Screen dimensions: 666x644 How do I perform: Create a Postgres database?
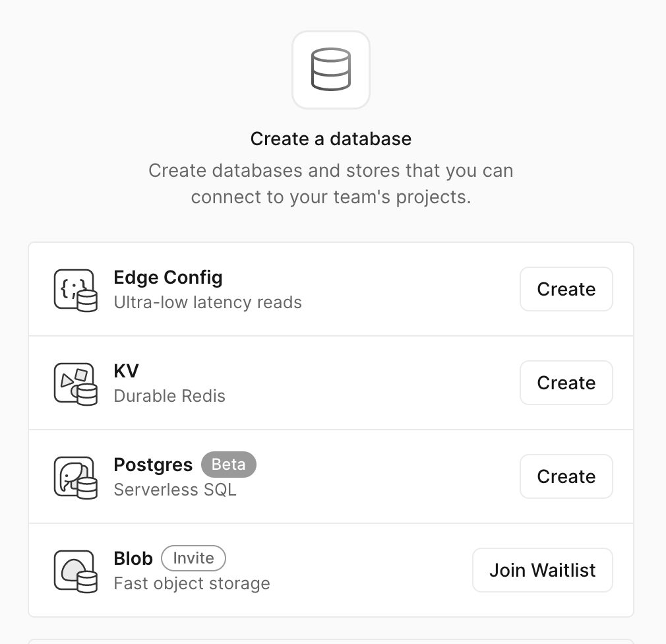(x=566, y=476)
